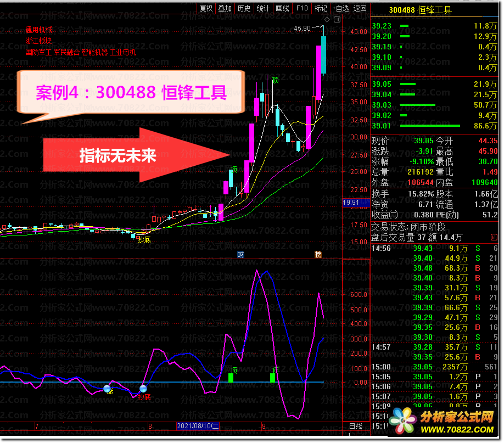
Task: Click the 返回 back button
Action: click(360, 8)
